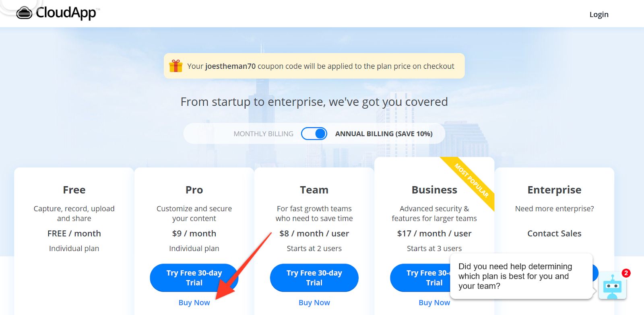
Task: Open the Login page
Action: click(599, 14)
